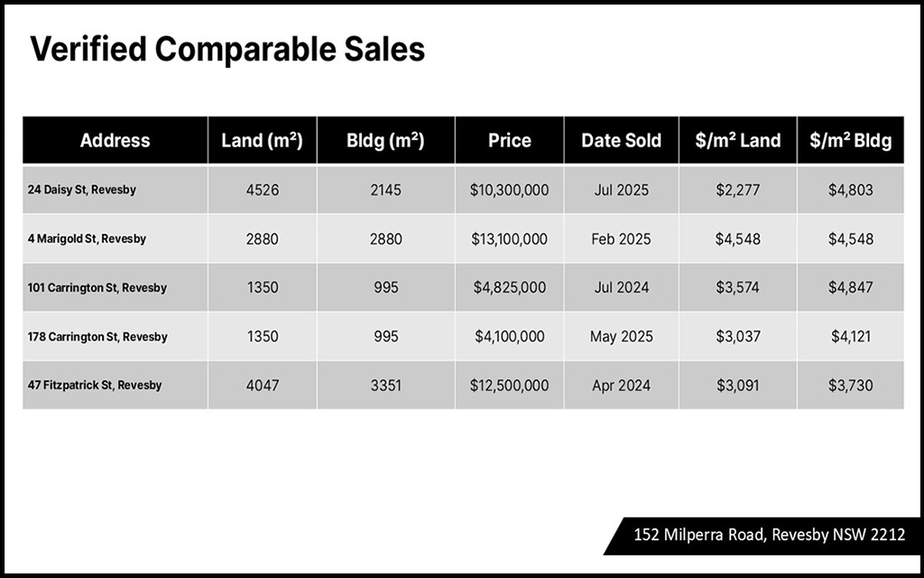Click the Land (m²) column header
The height and width of the screenshot is (578, 924).
pos(262,141)
